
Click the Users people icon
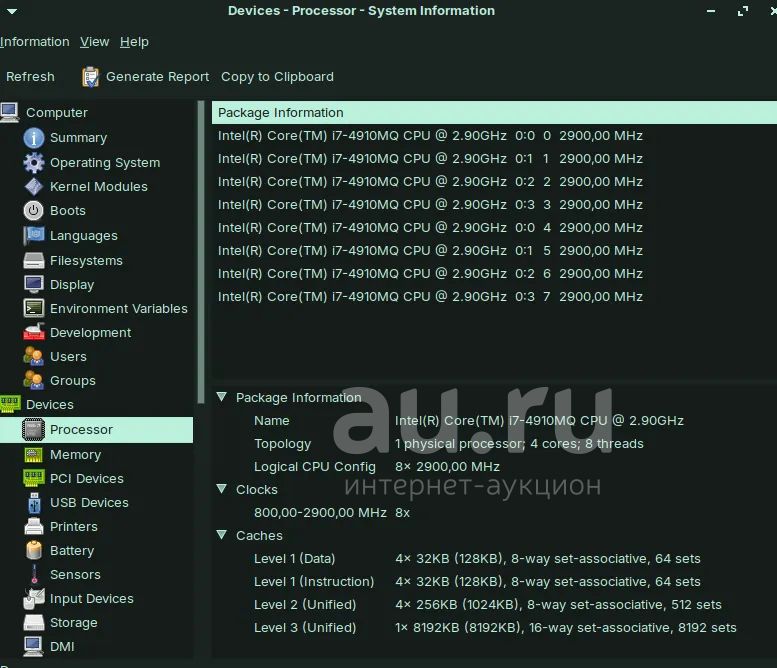34,356
